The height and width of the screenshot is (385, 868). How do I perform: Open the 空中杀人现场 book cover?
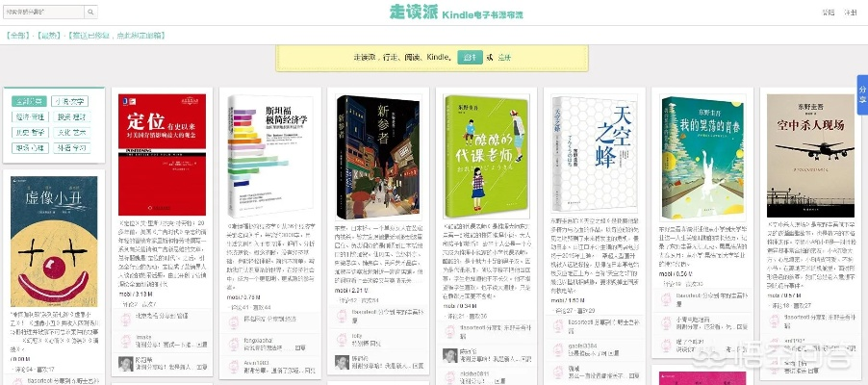point(810,156)
